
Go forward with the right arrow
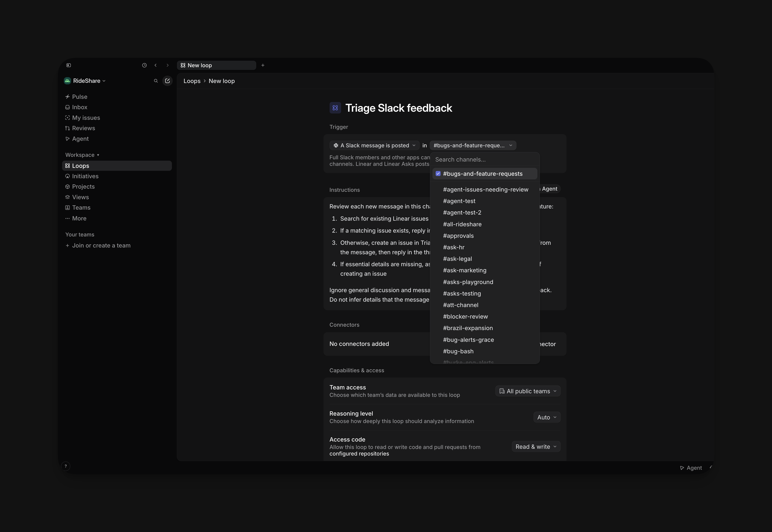168,65
